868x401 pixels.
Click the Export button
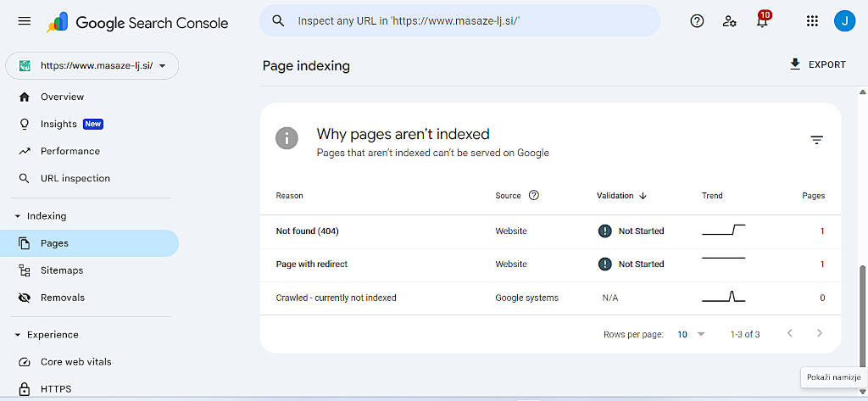[x=817, y=64]
